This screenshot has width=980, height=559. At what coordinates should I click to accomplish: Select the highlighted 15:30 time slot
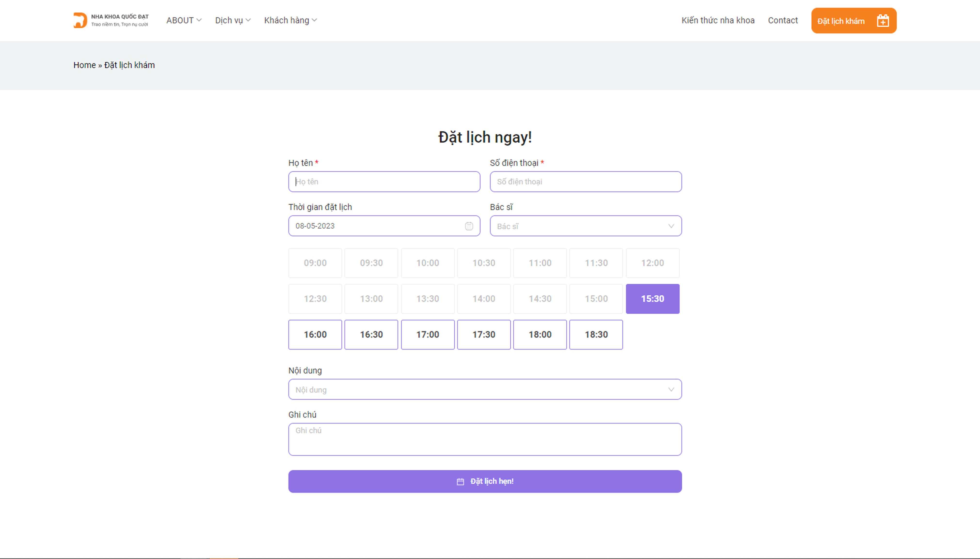point(652,299)
